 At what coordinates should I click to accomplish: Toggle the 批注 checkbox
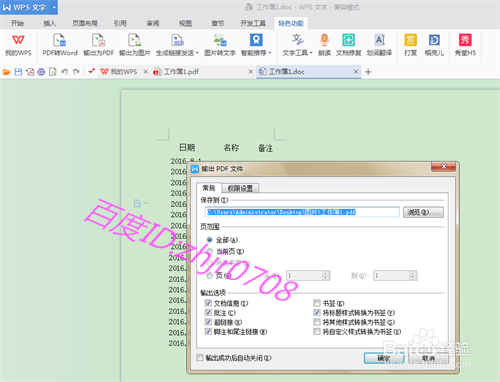pos(208,313)
